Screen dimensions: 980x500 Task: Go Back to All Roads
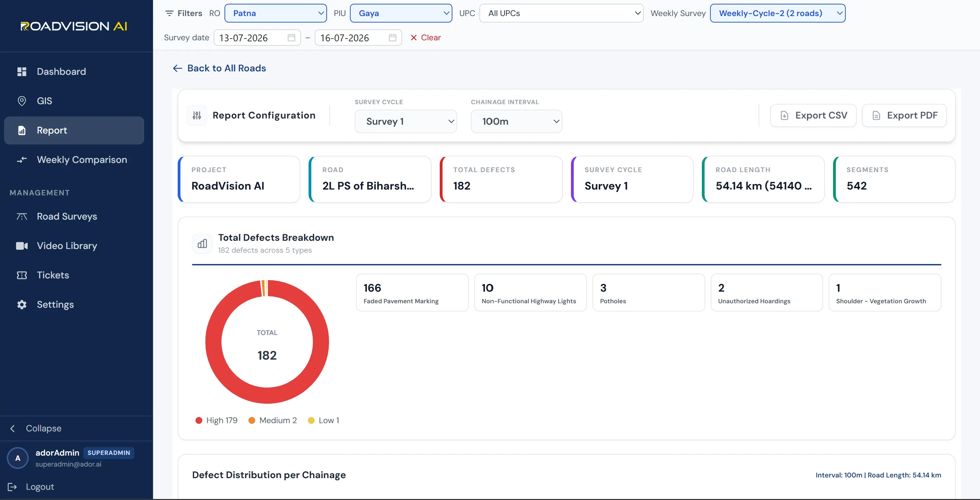219,68
